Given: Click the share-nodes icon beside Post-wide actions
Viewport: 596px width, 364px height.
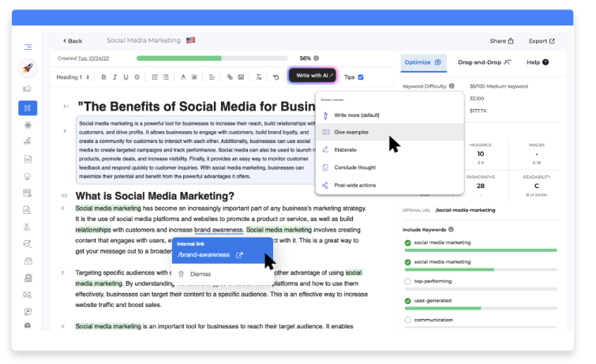Looking at the screenshot, I should tap(325, 186).
